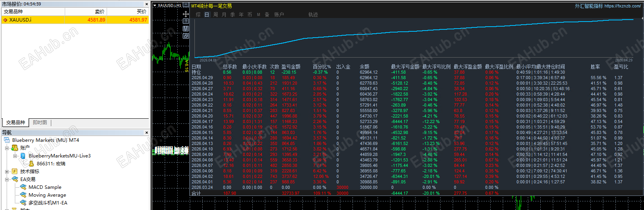644x210 pixels.
Task: Click the user icon for account 866311
Action: click(x=31, y=163)
